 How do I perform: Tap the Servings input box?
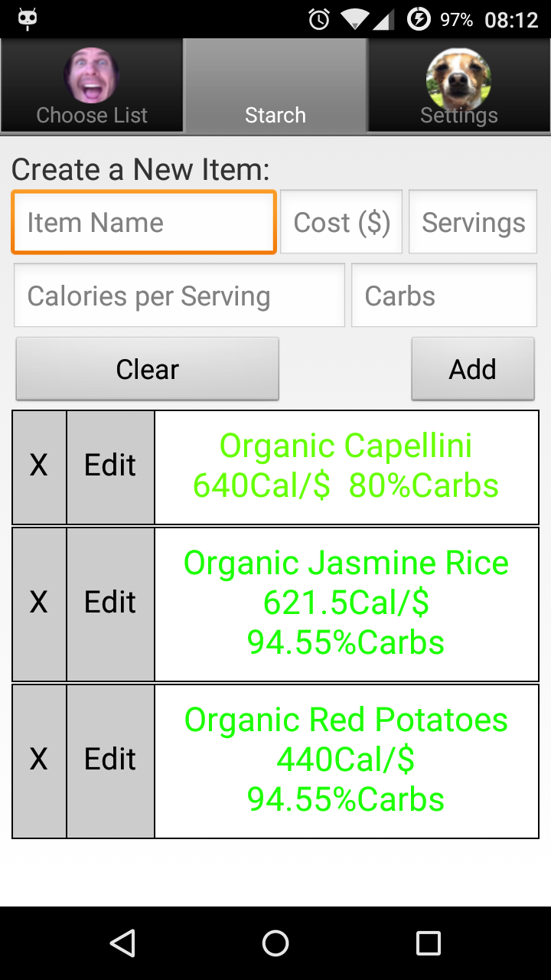[473, 222]
